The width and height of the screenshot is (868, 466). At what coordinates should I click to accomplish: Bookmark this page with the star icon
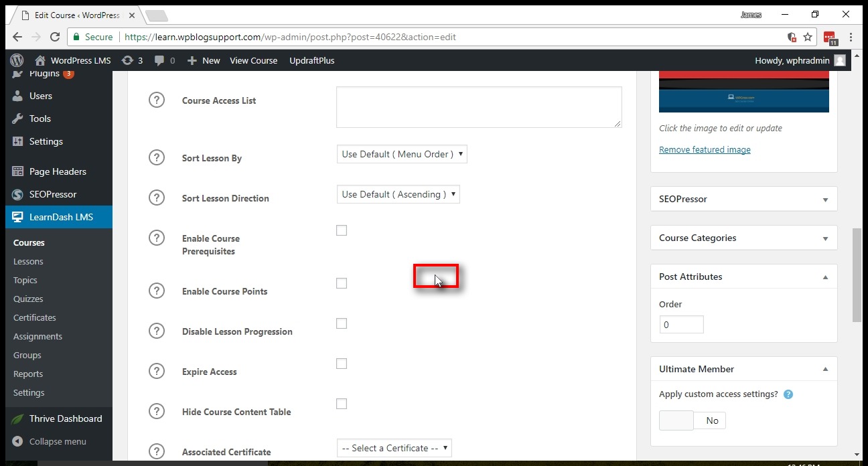[x=808, y=37]
